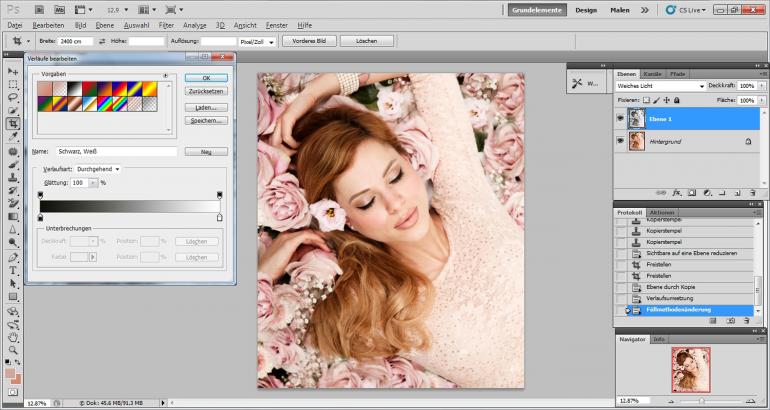
Task: Create new snapshot in Protokoll panel
Action: pos(730,321)
